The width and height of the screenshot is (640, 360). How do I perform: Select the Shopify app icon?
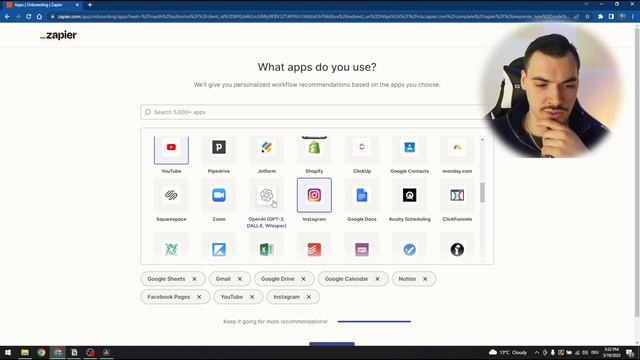tap(314, 147)
